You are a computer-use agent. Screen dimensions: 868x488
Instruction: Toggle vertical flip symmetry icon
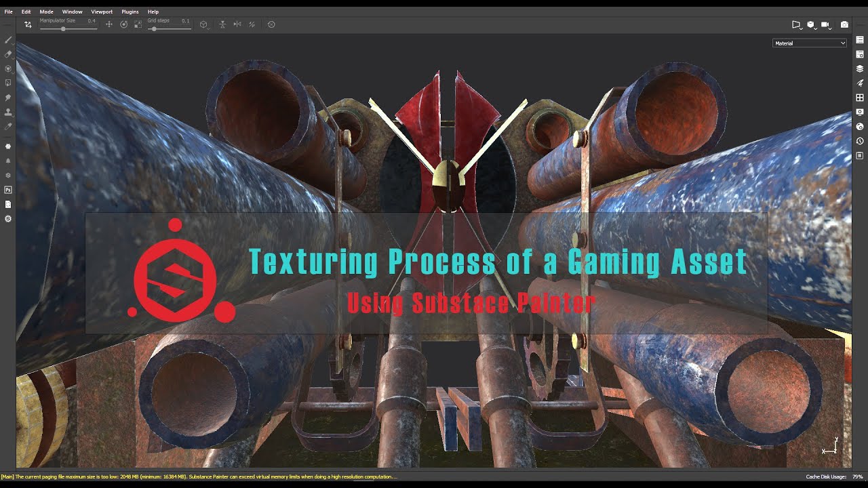222,24
